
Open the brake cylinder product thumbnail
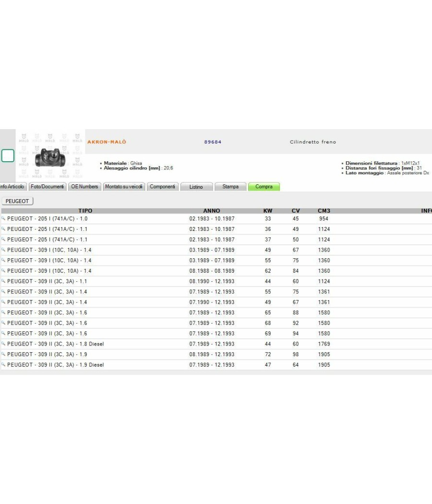pos(50,157)
